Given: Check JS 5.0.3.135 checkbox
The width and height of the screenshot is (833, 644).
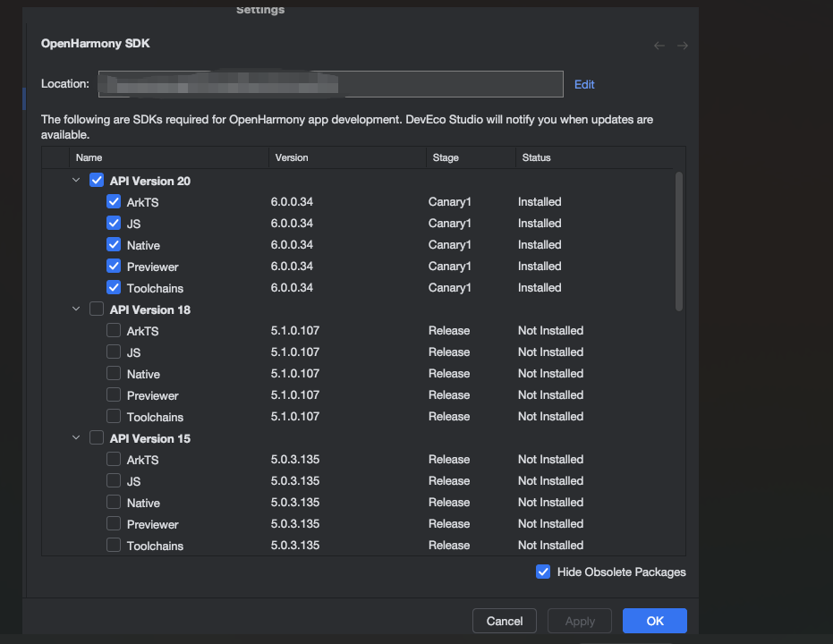Looking at the screenshot, I should pyautogui.click(x=114, y=480).
